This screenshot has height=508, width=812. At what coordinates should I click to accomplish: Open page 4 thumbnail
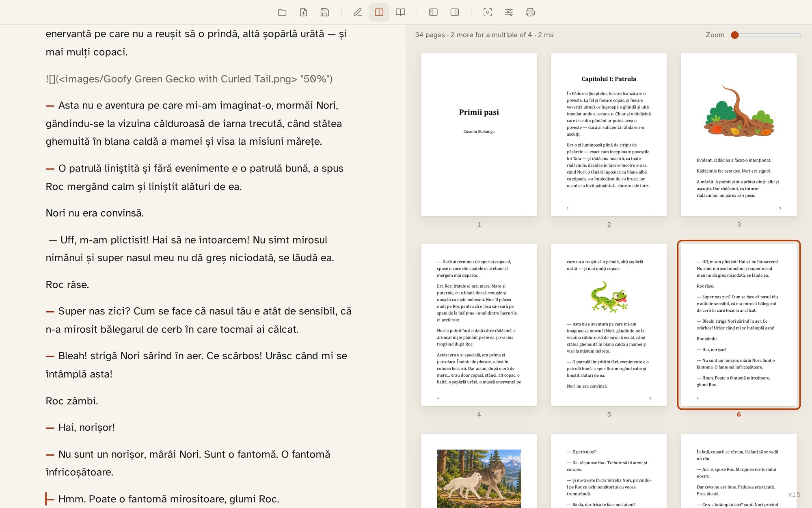point(479,325)
